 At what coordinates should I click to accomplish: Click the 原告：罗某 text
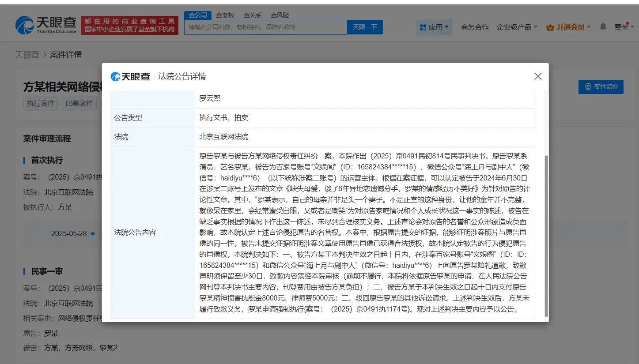click(41, 333)
